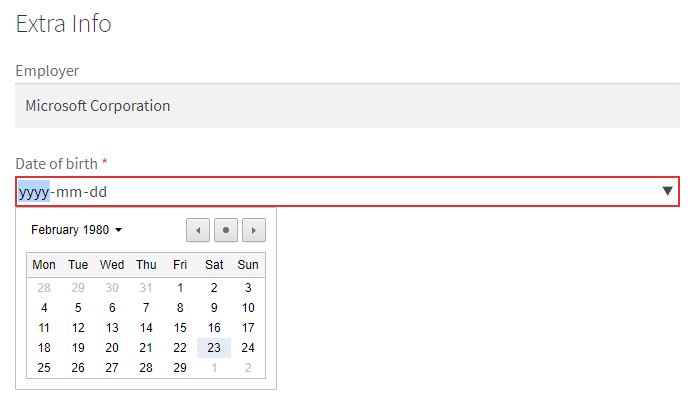Expand the February 1980 month selector
690x407 pixels.
click(76, 230)
